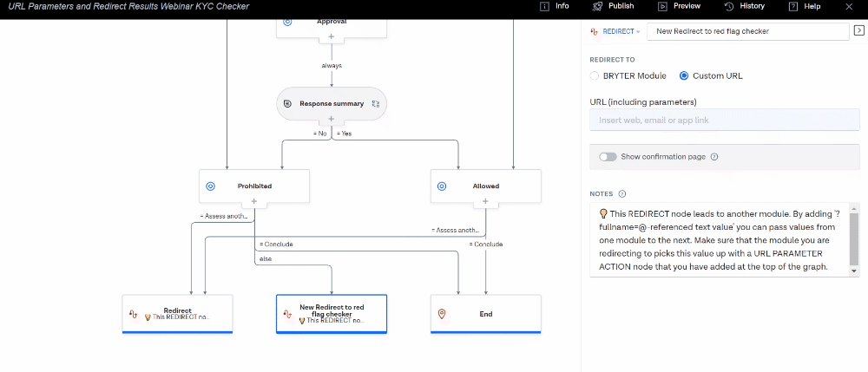Select the End node
This screenshot has height=372, width=868.
tap(485, 314)
